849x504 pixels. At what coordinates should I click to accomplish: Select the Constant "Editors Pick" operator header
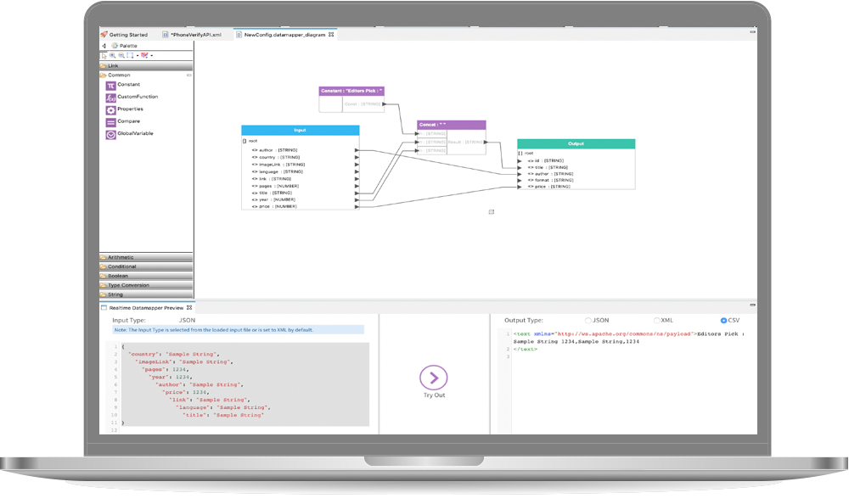click(x=351, y=91)
